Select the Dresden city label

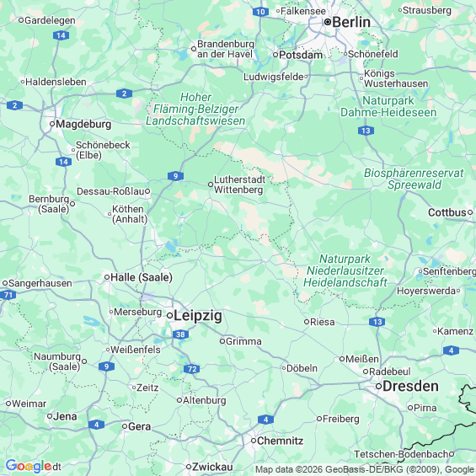tap(410, 386)
